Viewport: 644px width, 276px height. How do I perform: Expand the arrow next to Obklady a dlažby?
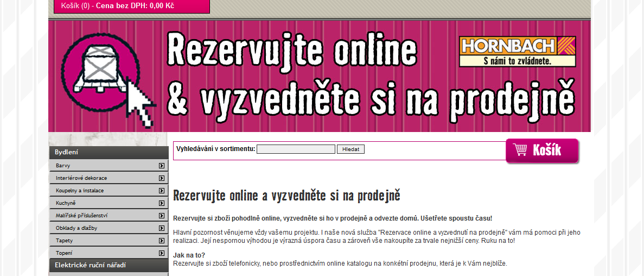[x=162, y=228]
